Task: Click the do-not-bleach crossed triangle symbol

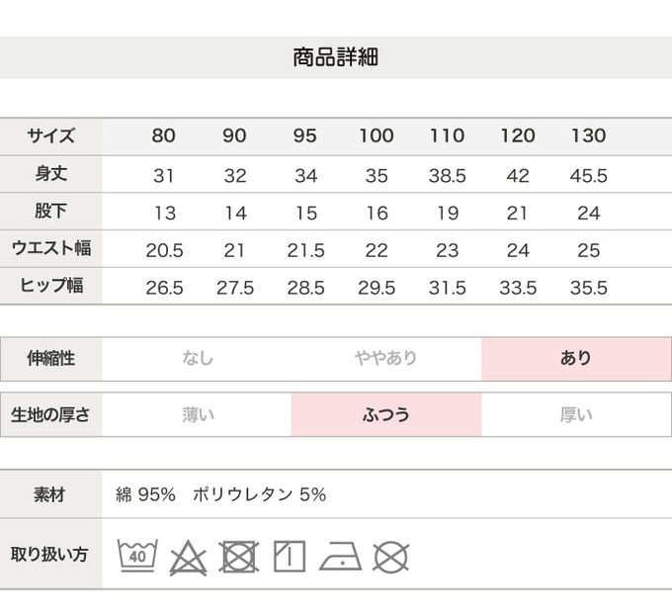Action: (188, 557)
